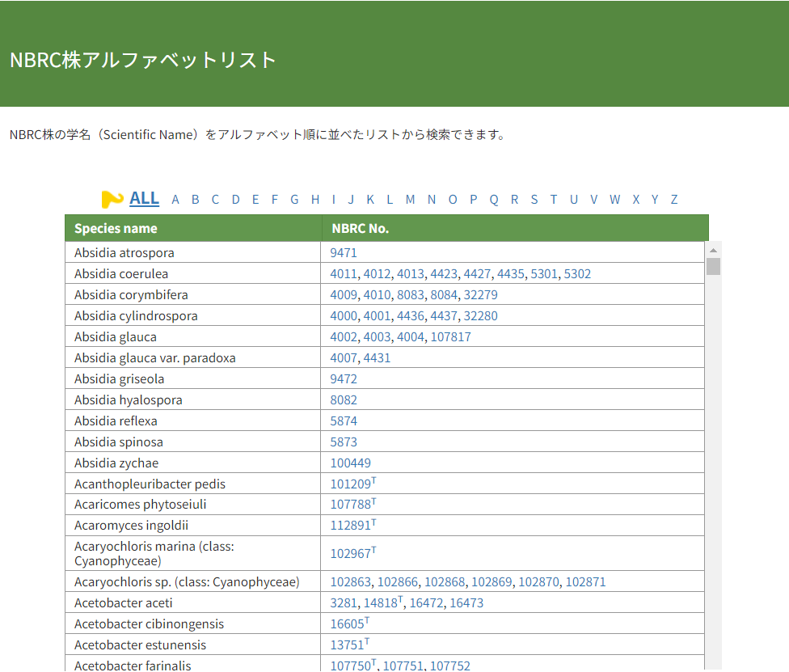Open strain 5874 of Absidia reflexa
Screen dimensions: 789x672
344,421
